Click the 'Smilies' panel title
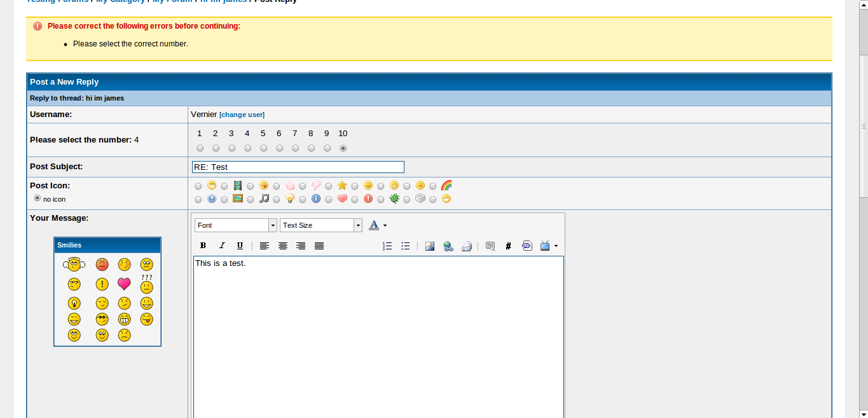Image resolution: width=868 pixels, height=418 pixels. coord(69,245)
